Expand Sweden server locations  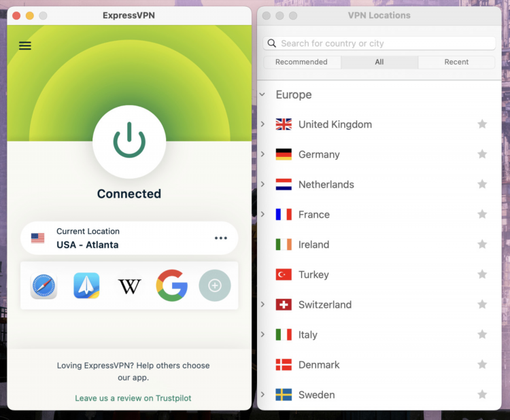pyautogui.click(x=262, y=394)
